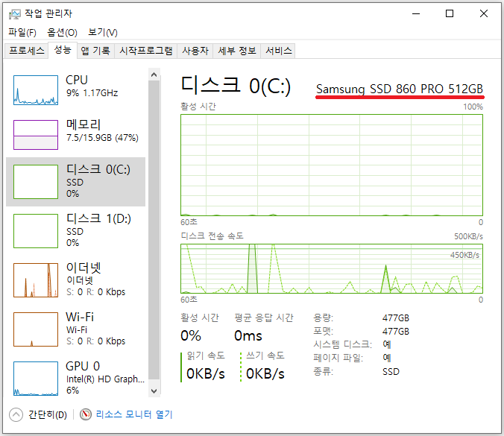The height and width of the screenshot is (436, 504).
Task: Click the sidebar scrollbar up arrow
Action: point(154,75)
